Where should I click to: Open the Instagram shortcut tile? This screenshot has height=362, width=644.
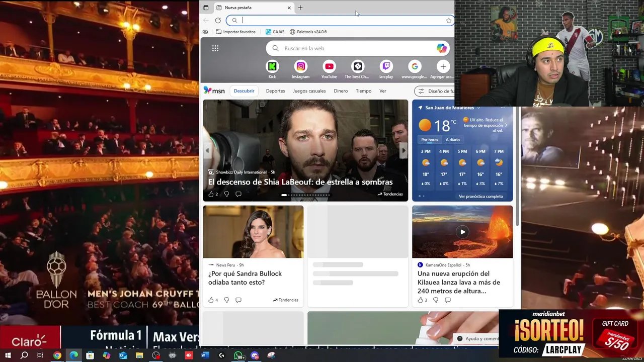(x=300, y=69)
